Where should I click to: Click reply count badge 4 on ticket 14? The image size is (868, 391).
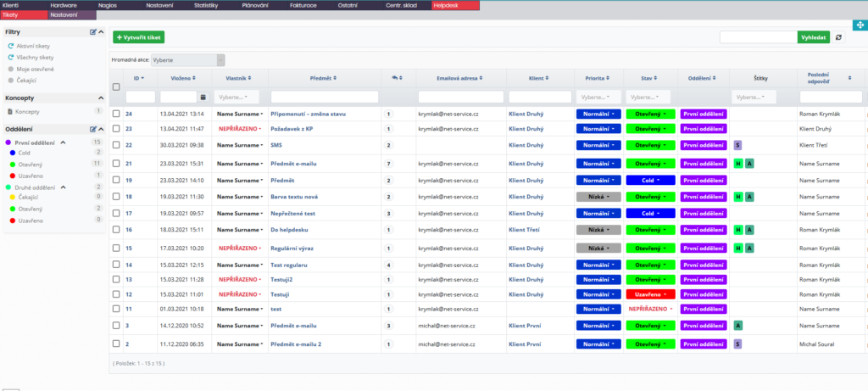click(389, 265)
